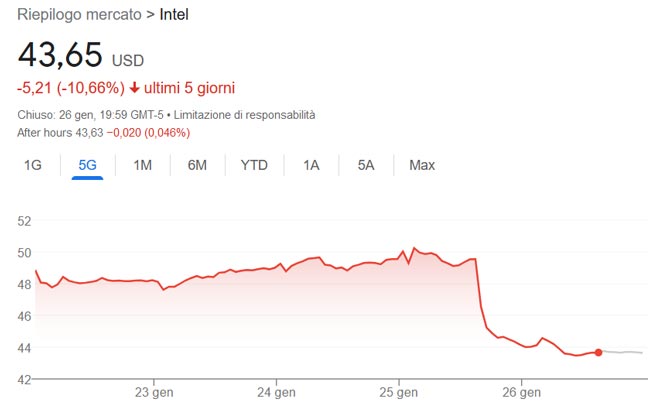The image size is (660, 404).
Task: Show the Max chart range
Action: coord(422,165)
